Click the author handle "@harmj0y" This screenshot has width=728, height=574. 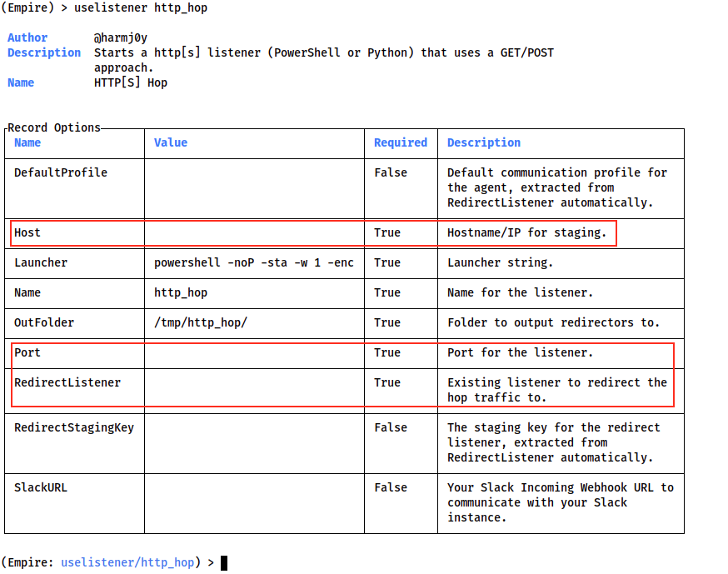pyautogui.click(x=121, y=37)
